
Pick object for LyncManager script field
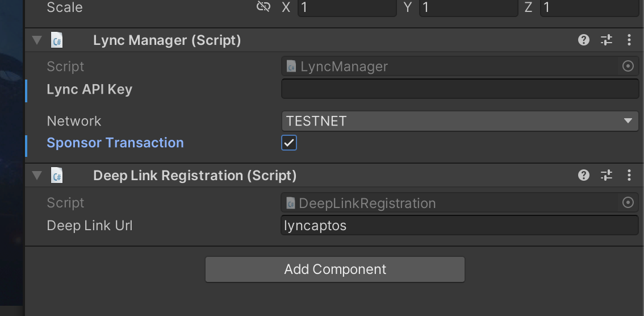click(x=628, y=66)
